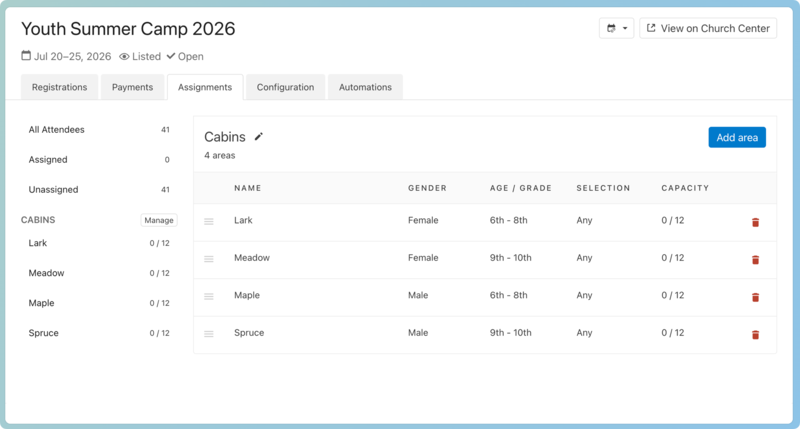Remove Spruce cabin using trash icon
The height and width of the screenshot is (429, 800).
click(x=755, y=334)
